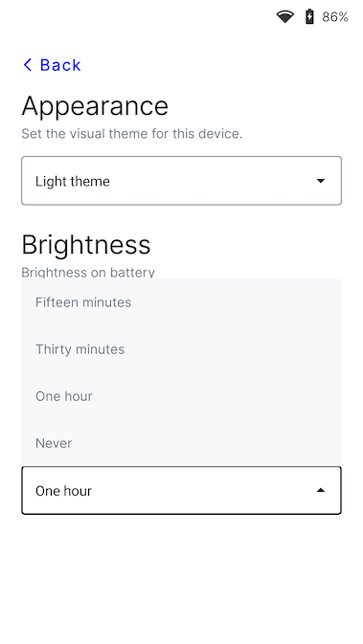The width and height of the screenshot is (363, 644).
Task: Tap the 86% battery percentage
Action: point(335,17)
